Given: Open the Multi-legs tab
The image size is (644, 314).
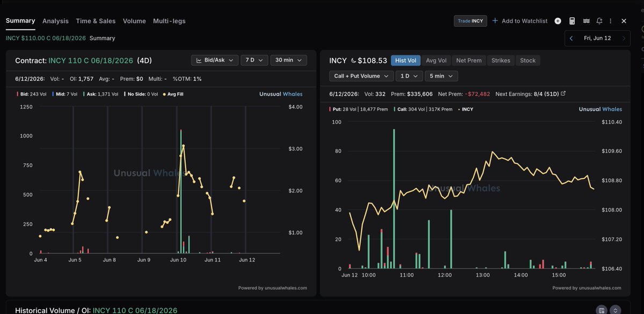Looking at the screenshot, I should 169,21.
